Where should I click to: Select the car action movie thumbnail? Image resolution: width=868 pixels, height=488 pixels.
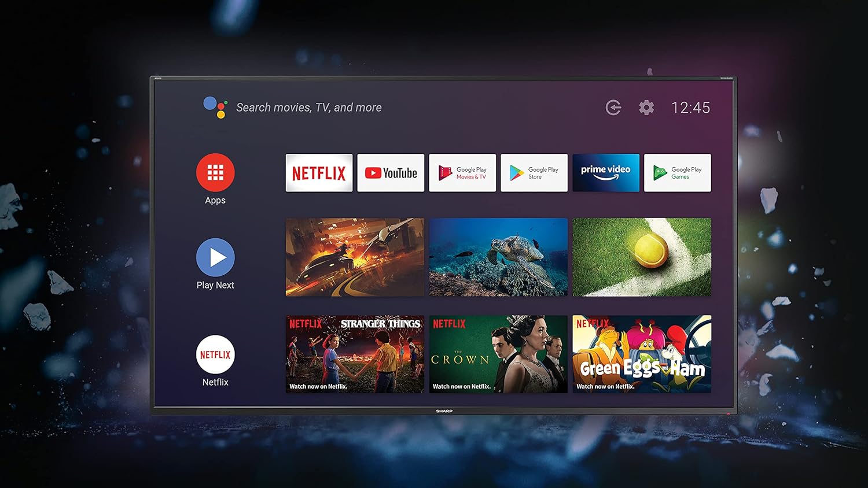354,257
